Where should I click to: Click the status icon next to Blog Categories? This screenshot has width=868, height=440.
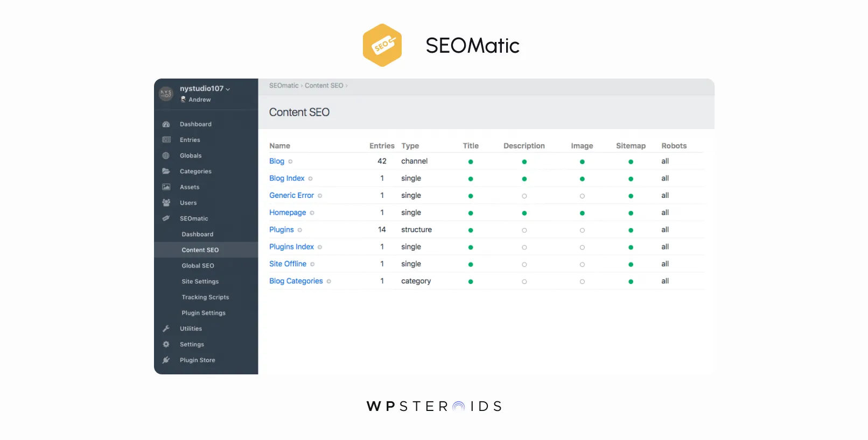329,281
